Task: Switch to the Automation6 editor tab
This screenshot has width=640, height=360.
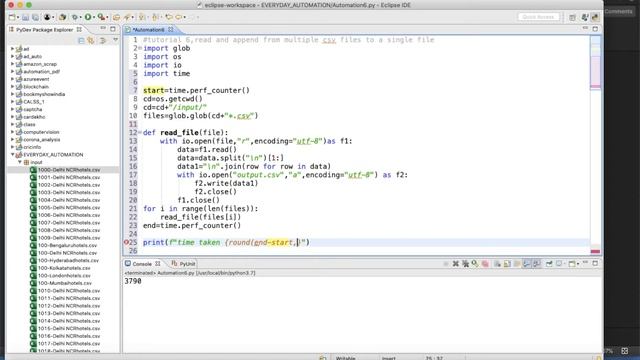Action: tap(148, 29)
